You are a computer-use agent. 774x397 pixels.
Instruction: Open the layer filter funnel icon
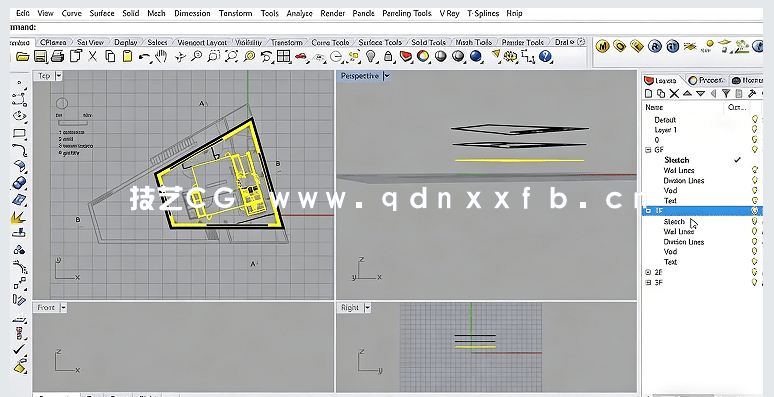(726, 93)
